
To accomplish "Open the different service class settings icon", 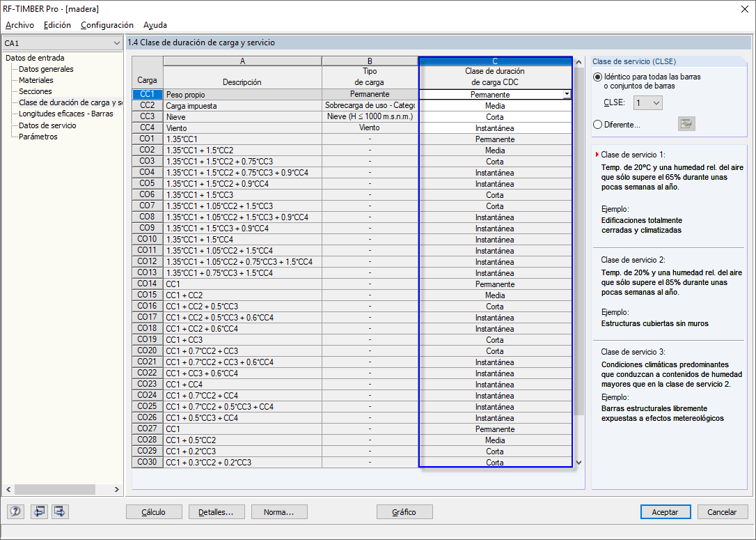I will click(686, 124).
